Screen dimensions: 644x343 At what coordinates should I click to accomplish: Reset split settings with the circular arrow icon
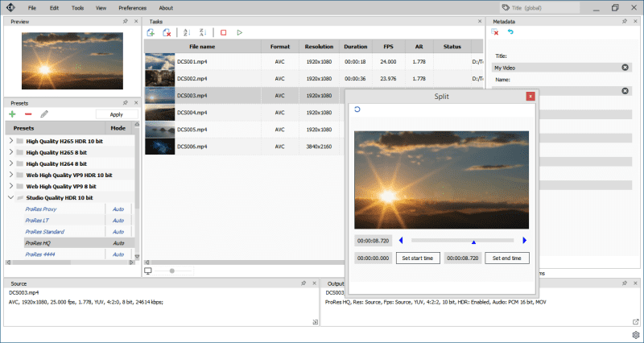357,110
